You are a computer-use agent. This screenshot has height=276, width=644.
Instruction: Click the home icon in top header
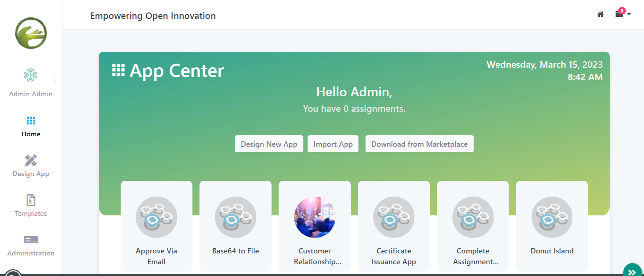pyautogui.click(x=600, y=14)
